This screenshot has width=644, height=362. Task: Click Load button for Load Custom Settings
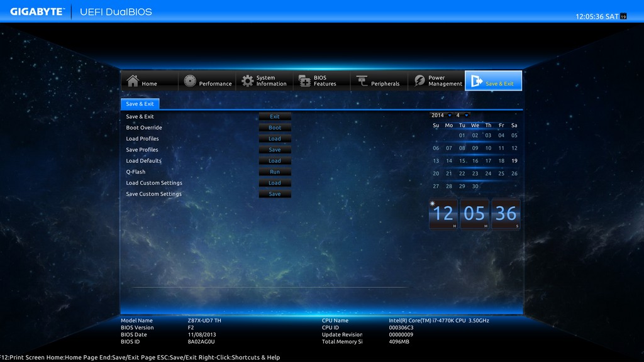[x=275, y=183]
